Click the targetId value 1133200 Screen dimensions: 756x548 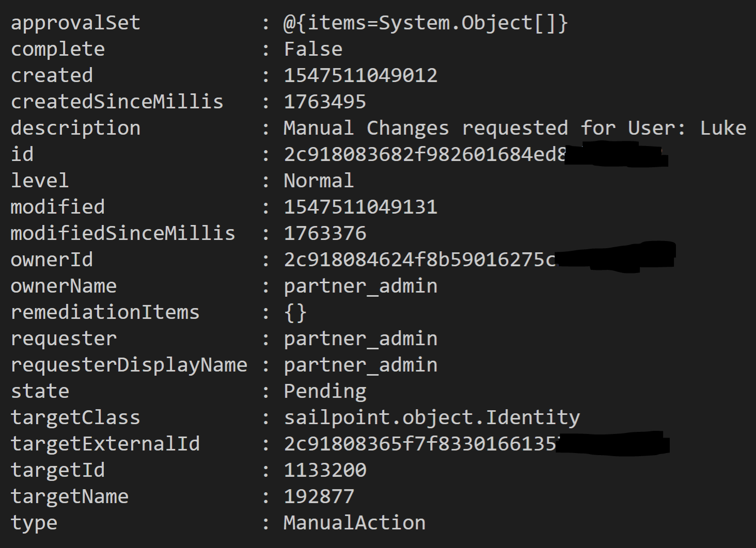tap(325, 471)
